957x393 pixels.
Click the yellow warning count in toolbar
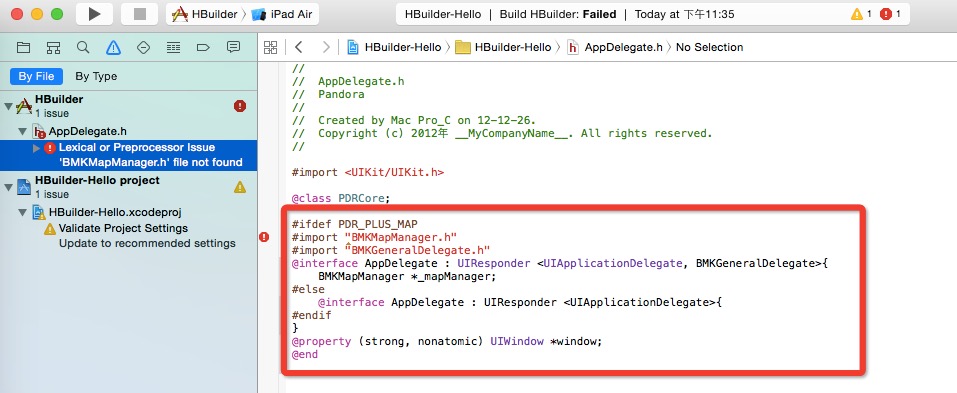click(x=862, y=14)
